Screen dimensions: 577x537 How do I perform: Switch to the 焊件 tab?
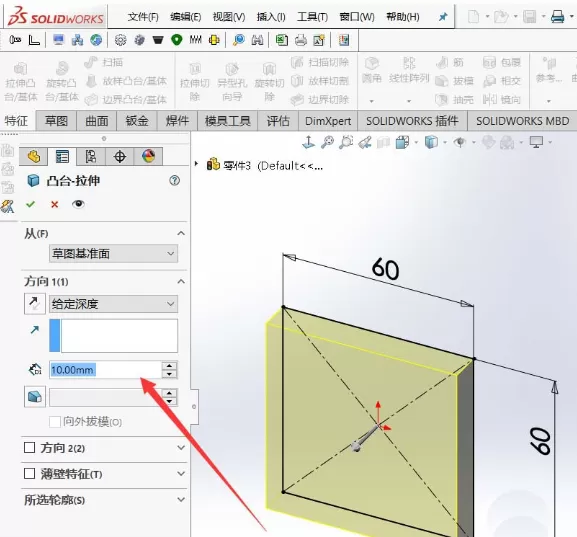(177, 121)
